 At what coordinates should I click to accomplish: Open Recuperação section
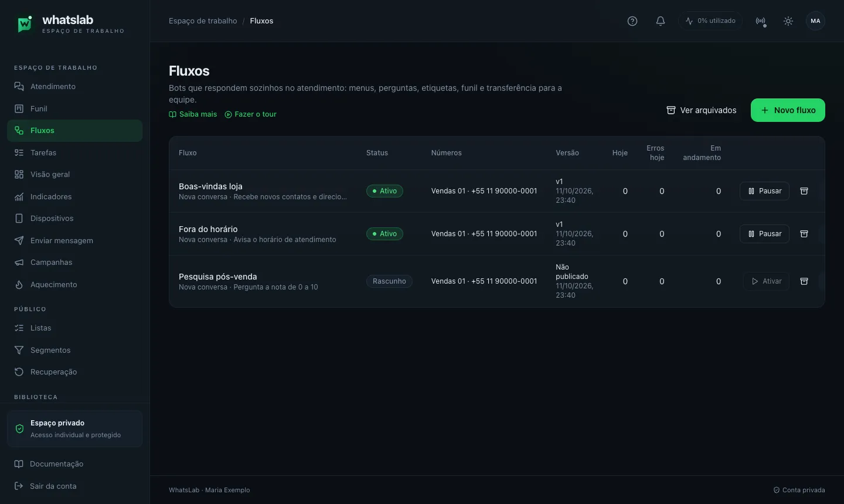(x=74, y=372)
